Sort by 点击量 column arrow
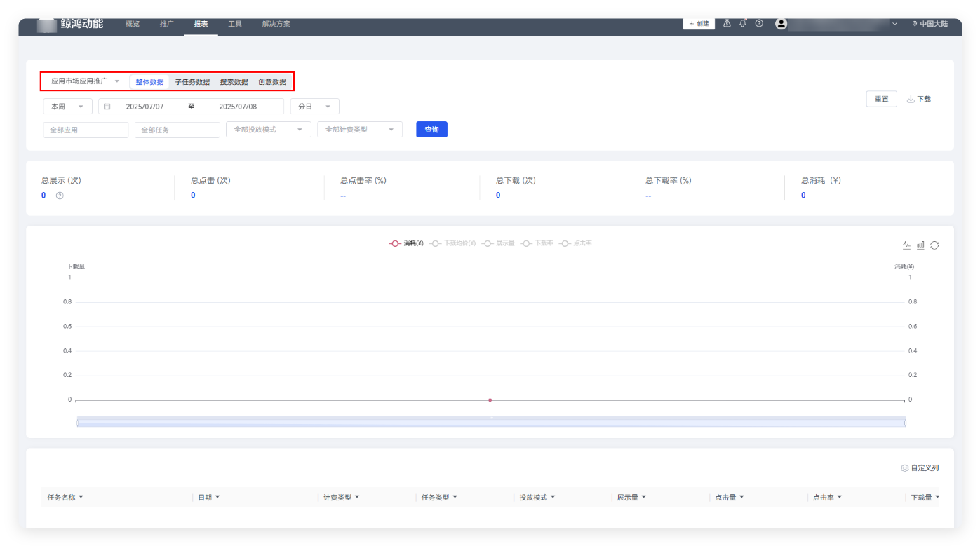The height and width of the screenshot is (546, 980). (x=741, y=497)
